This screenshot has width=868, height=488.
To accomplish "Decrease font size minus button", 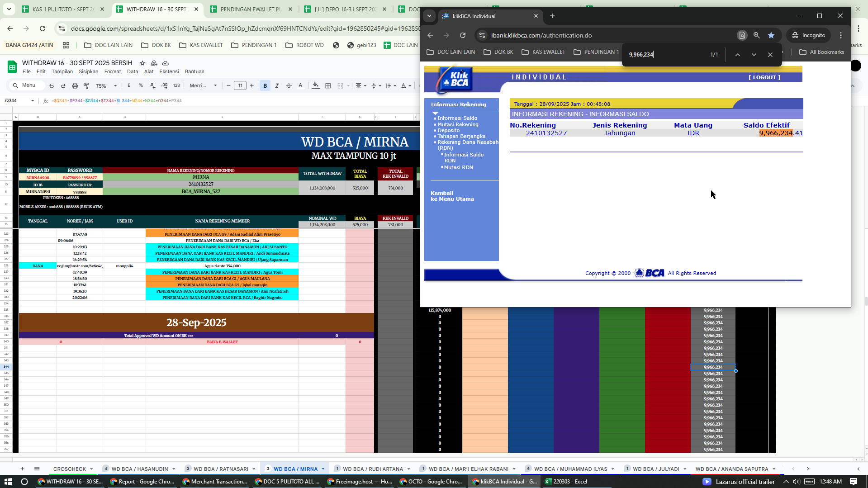I will coord(228,85).
